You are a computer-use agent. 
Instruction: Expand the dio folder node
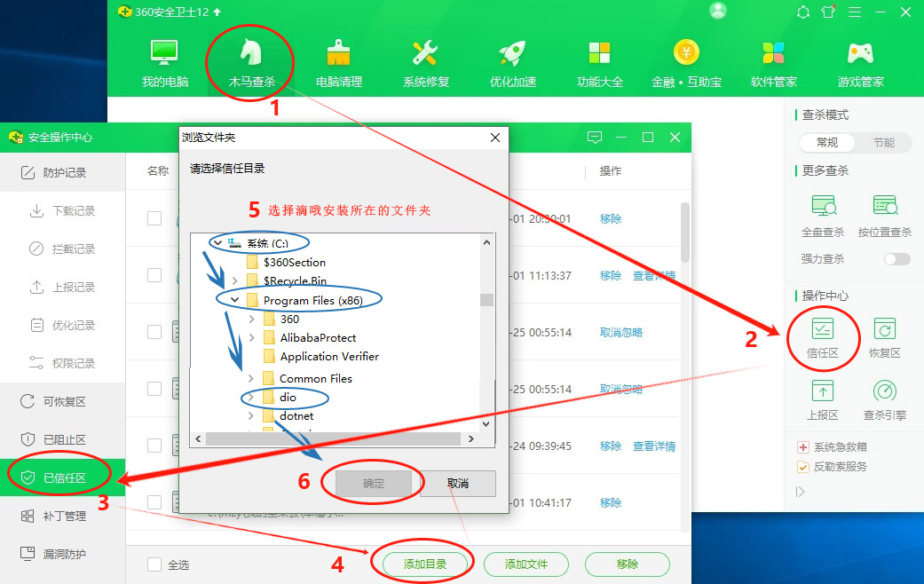pyautogui.click(x=251, y=398)
